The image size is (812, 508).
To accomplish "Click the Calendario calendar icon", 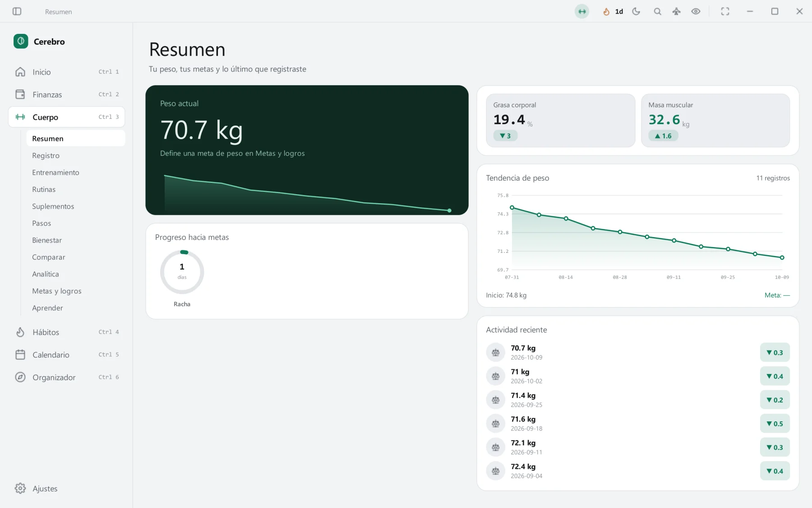I will tap(20, 354).
